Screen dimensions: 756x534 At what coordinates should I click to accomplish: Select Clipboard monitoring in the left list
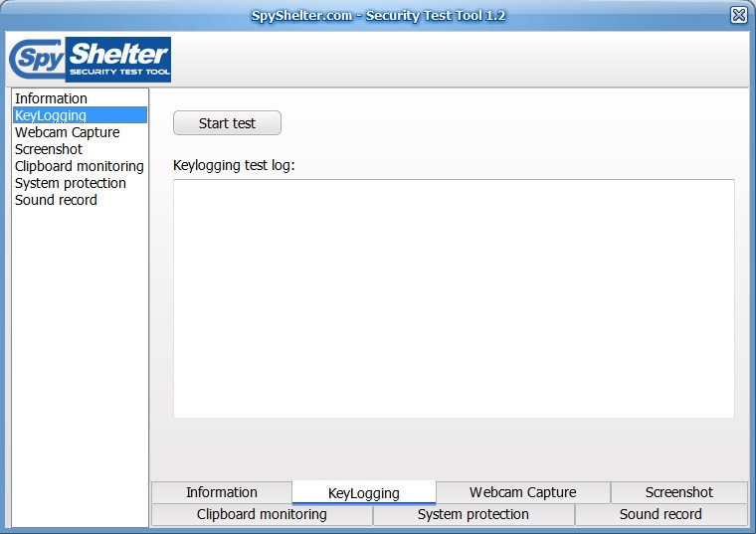click(80, 166)
